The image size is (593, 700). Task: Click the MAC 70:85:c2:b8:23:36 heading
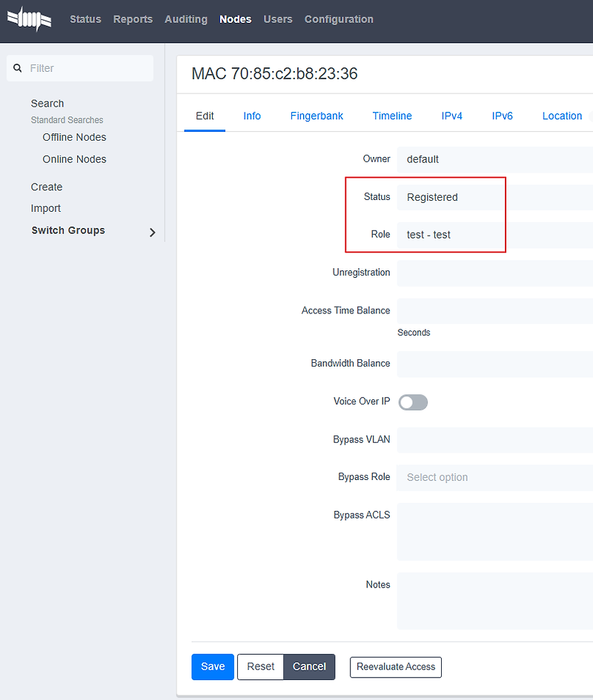tap(274, 73)
